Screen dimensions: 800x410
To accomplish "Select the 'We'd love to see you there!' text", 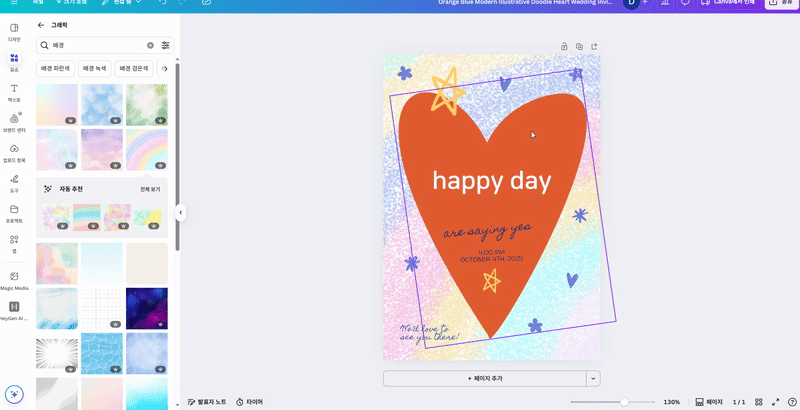I will coord(429,332).
